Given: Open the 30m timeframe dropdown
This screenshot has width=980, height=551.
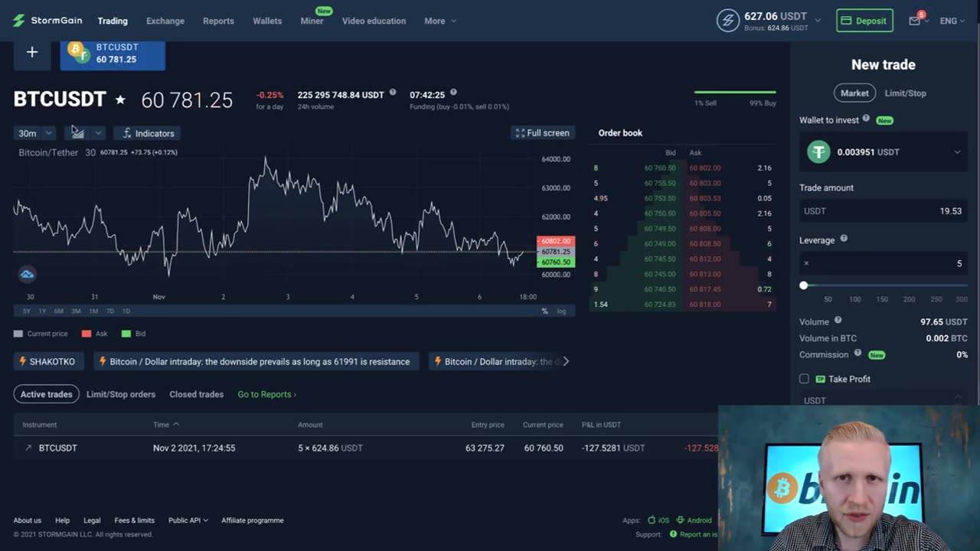Looking at the screenshot, I should 35,133.
